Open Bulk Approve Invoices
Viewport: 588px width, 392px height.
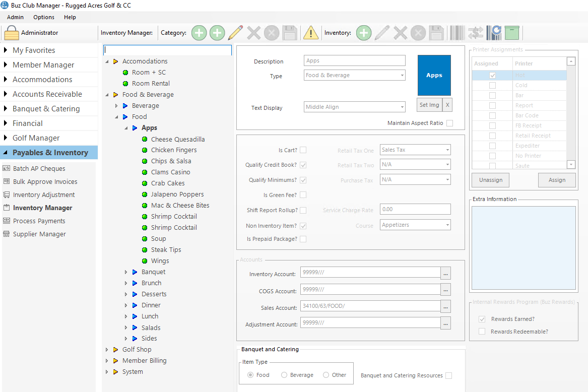click(x=45, y=181)
